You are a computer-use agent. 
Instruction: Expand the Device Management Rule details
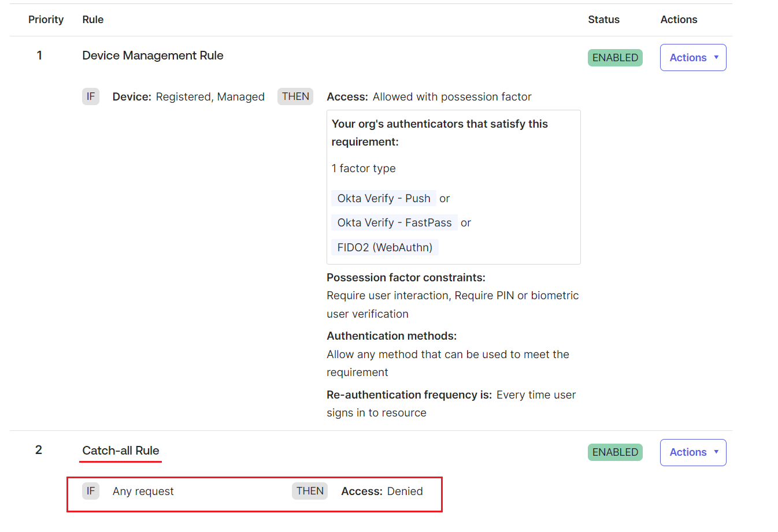(153, 55)
